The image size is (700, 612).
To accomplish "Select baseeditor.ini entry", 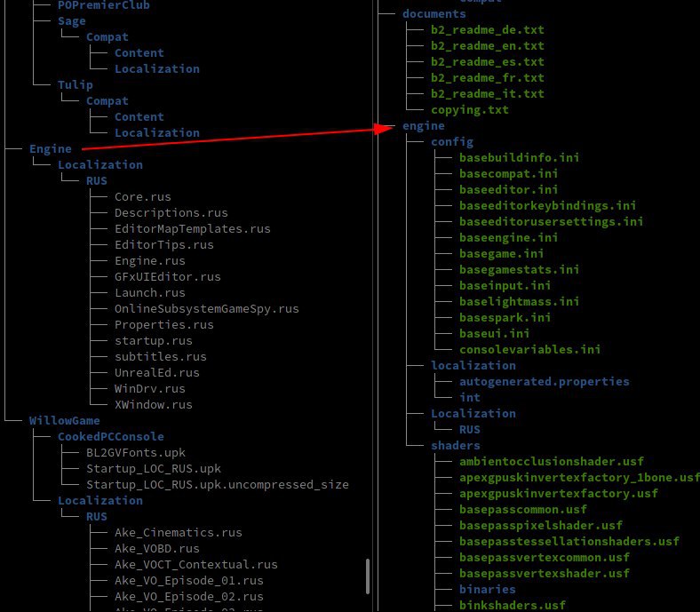I will 508,190.
